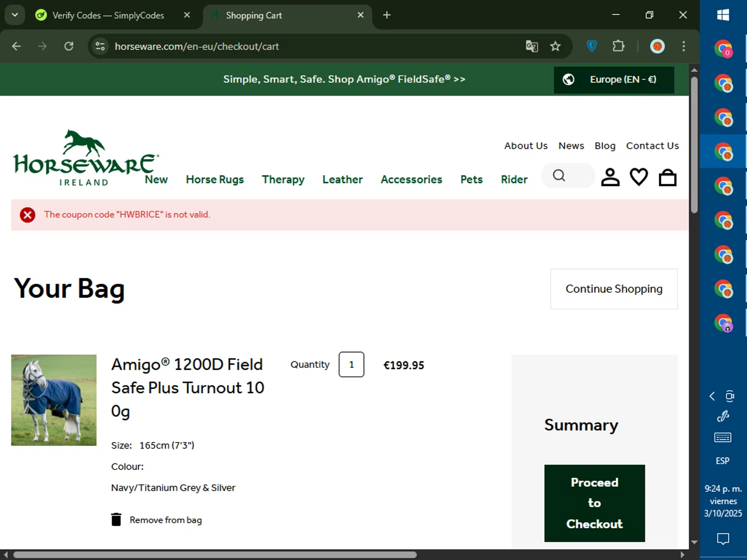
Task: Click the horizontal scrollbar thumb
Action: (215, 555)
